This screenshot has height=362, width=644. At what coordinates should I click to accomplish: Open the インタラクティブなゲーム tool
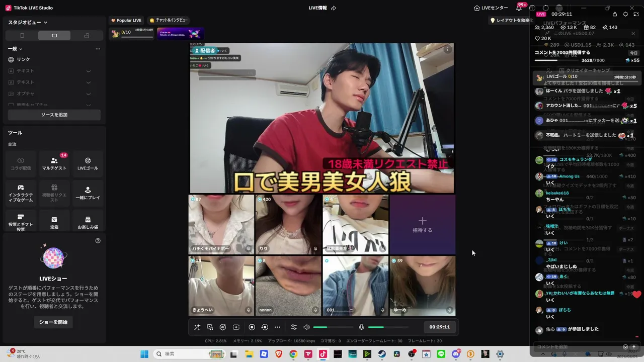coord(21,194)
